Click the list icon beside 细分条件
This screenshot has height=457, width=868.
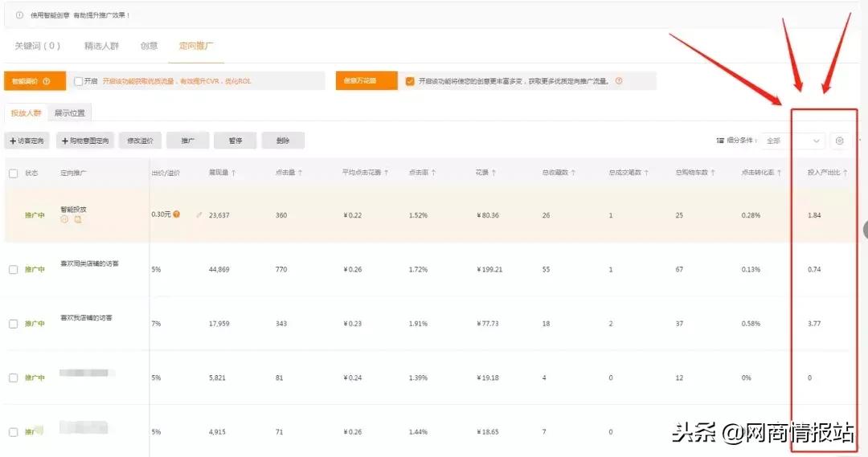tap(720, 141)
